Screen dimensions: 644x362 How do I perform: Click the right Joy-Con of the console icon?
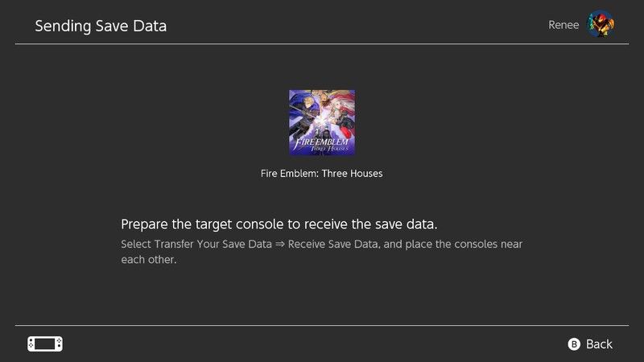tap(59, 343)
